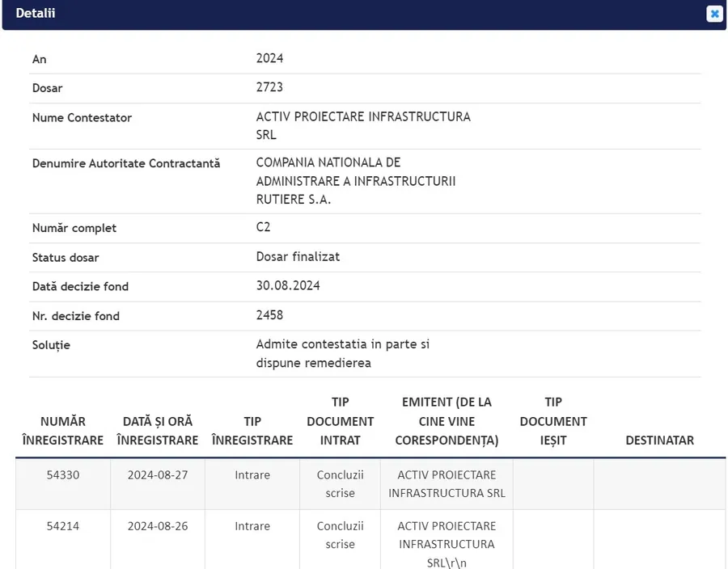This screenshot has width=728, height=569.
Task: Click the contestator name ACTIV PROIECTARE INFRASTRUCTURA SRL
Action: [363, 125]
